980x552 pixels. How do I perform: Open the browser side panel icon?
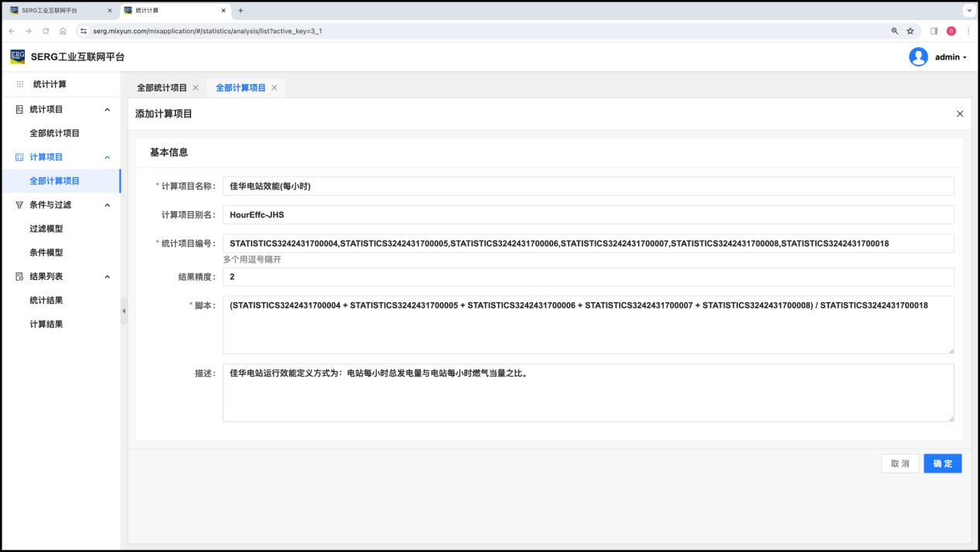[x=934, y=31]
